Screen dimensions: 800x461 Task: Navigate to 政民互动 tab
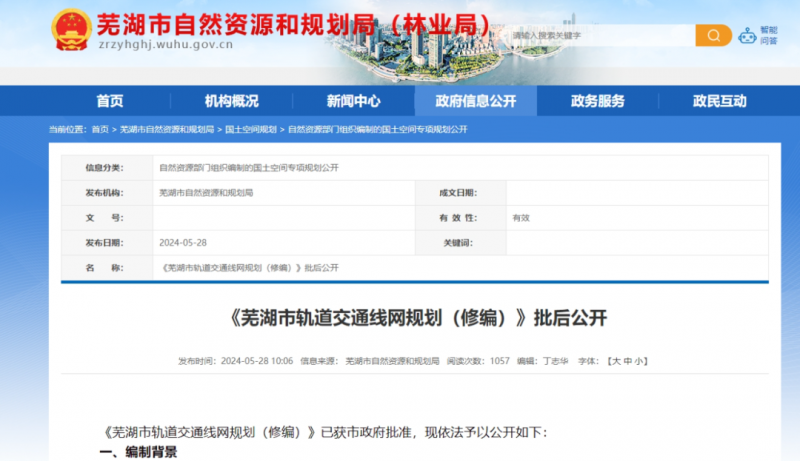(x=719, y=101)
